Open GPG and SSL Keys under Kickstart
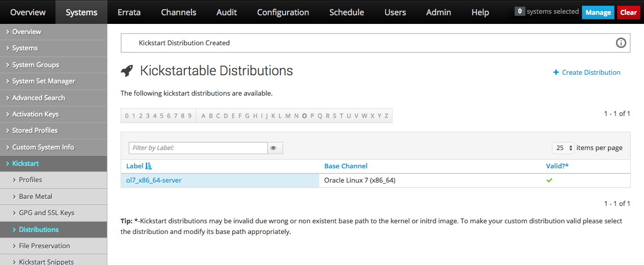 coord(53,213)
